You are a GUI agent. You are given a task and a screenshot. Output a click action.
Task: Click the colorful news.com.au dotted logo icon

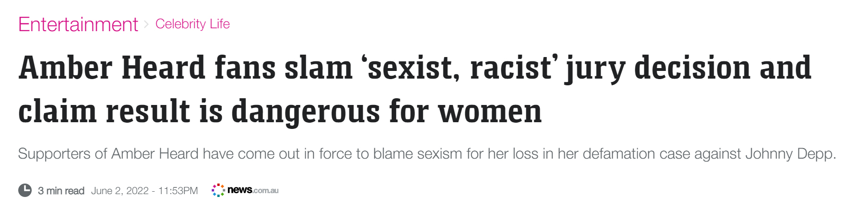click(x=218, y=190)
